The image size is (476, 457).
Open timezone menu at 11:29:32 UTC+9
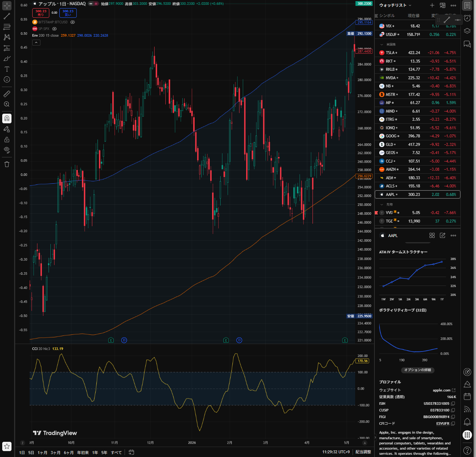click(336, 452)
